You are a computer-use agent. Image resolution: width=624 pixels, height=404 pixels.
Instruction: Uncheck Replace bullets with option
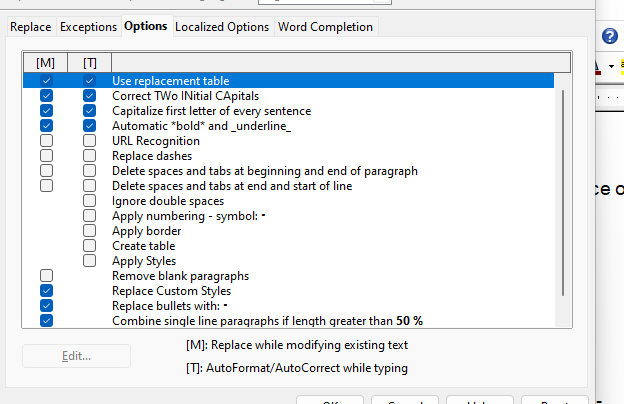click(x=46, y=306)
